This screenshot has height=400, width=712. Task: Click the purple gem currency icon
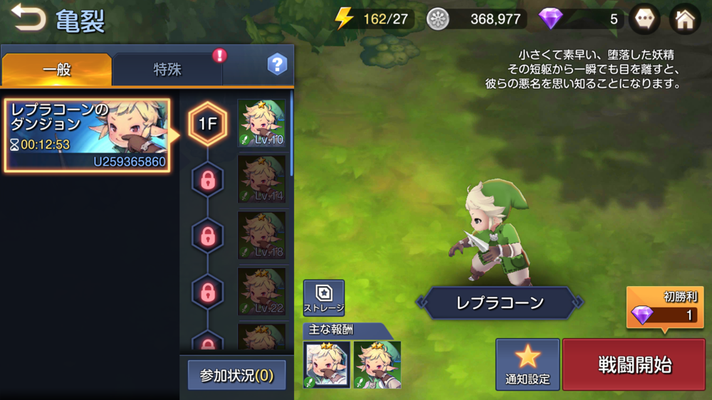pyautogui.click(x=550, y=19)
